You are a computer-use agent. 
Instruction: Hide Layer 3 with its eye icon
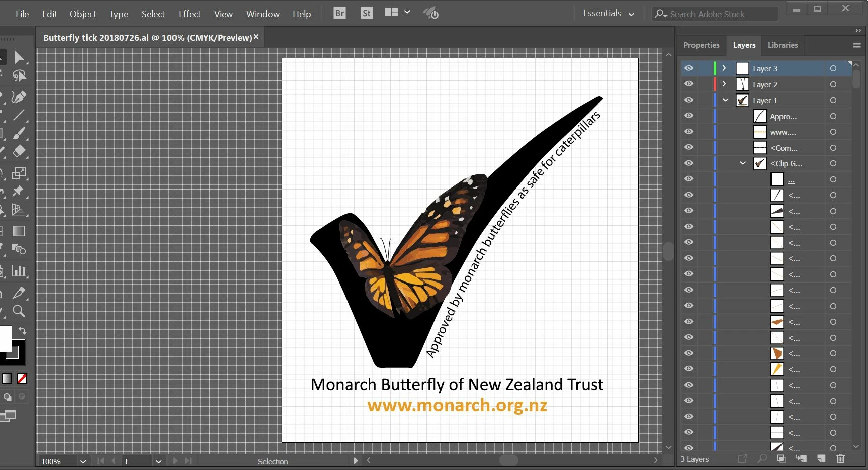689,68
